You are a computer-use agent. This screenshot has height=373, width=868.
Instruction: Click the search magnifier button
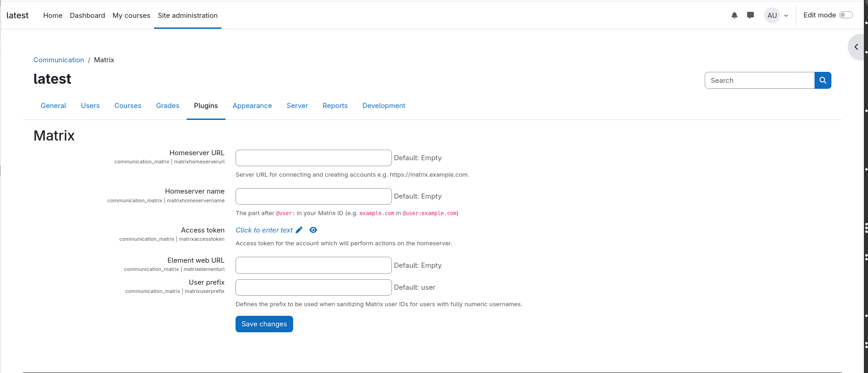[823, 81]
